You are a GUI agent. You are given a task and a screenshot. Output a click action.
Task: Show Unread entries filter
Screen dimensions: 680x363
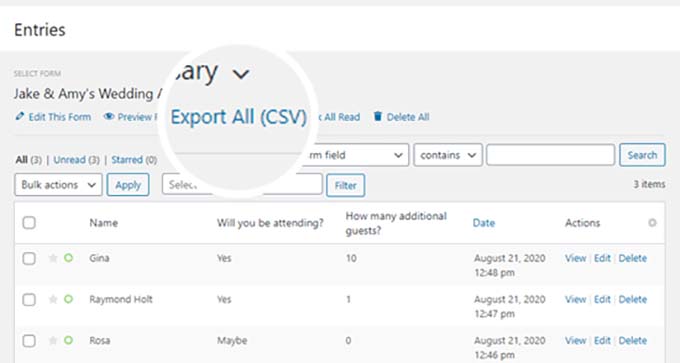pos(69,160)
